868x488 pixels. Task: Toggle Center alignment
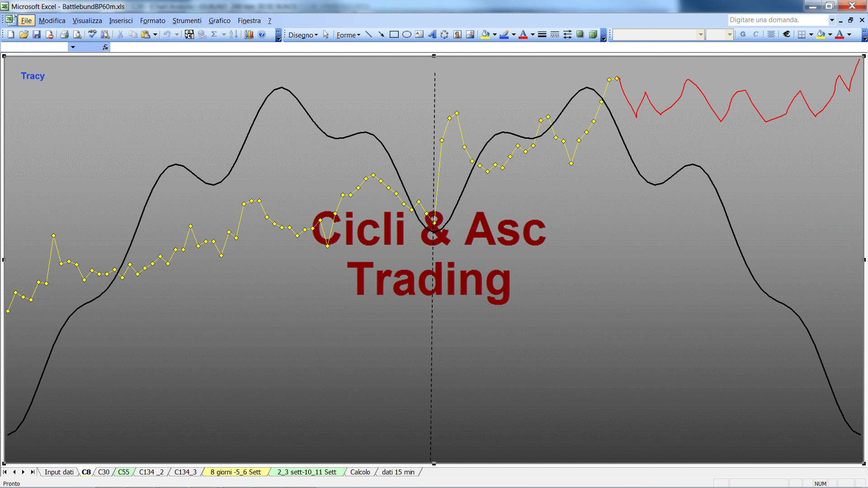click(x=771, y=34)
